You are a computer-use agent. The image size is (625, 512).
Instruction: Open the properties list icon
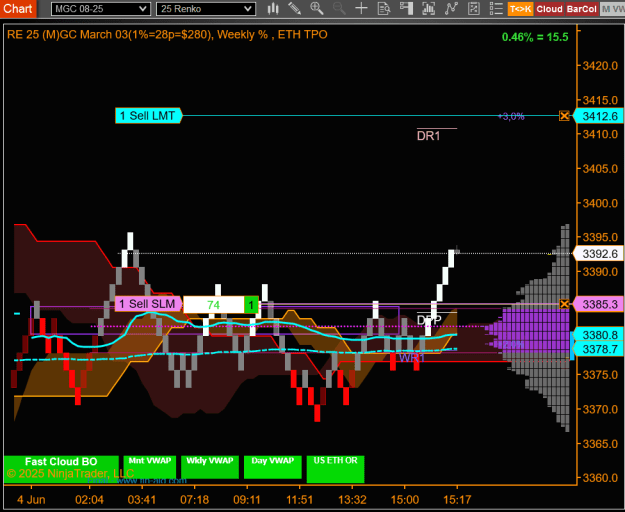click(496, 8)
